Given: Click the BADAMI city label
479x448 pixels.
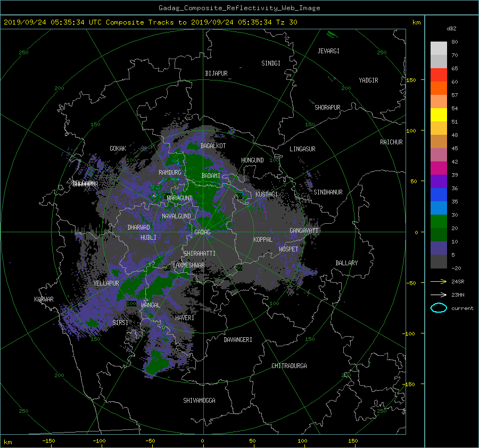Looking at the screenshot, I should (x=211, y=176).
